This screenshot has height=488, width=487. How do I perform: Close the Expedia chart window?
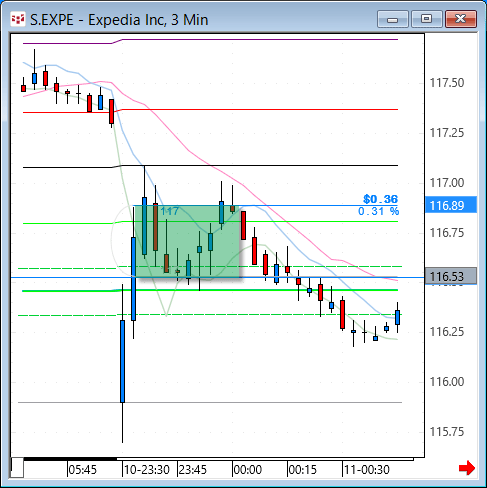(461, 19)
